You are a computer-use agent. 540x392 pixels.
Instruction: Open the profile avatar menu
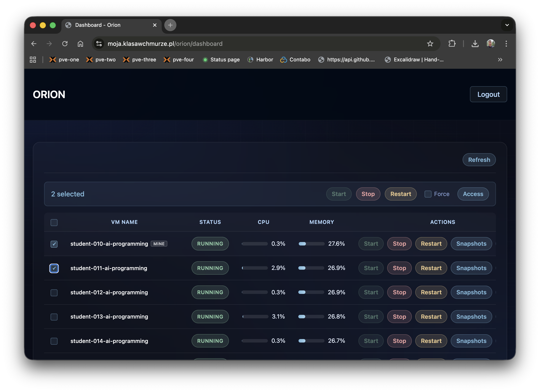point(490,44)
